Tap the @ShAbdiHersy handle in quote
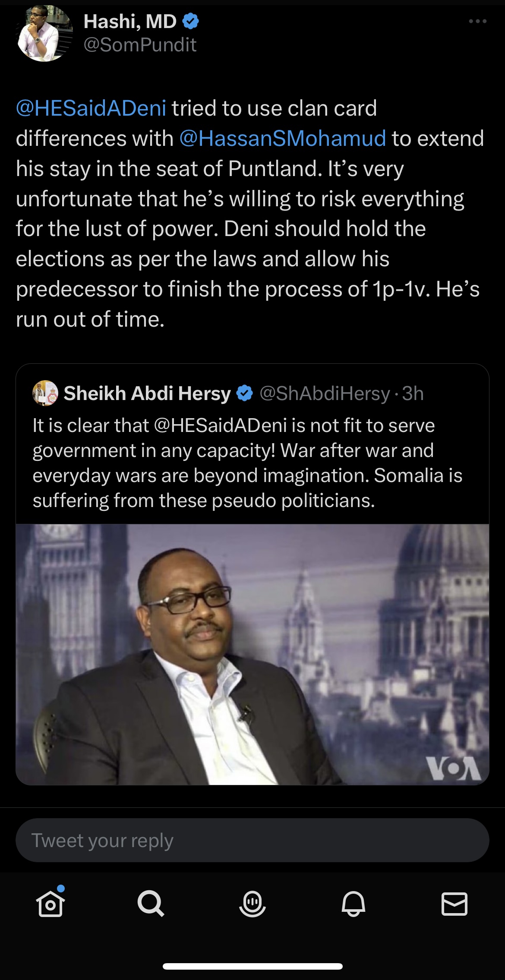The image size is (505, 980). [x=325, y=393]
